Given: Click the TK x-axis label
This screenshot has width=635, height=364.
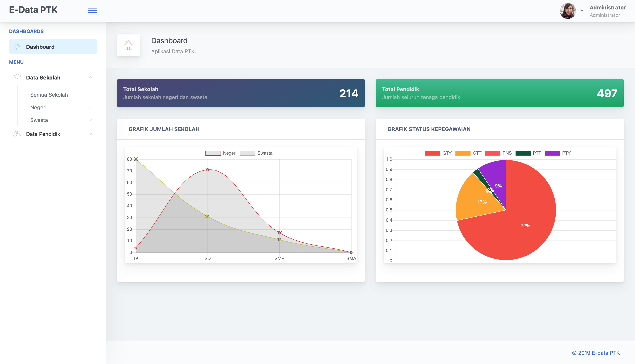Looking at the screenshot, I should (x=136, y=258).
